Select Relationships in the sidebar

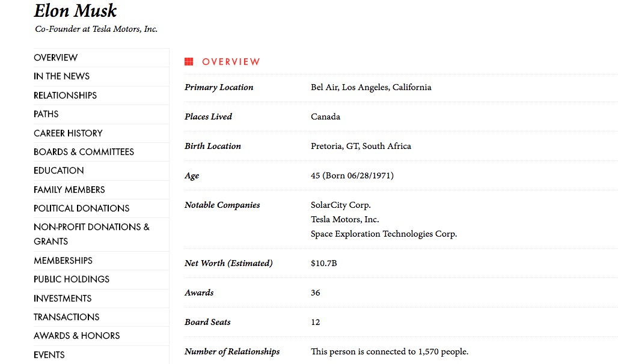tap(66, 96)
